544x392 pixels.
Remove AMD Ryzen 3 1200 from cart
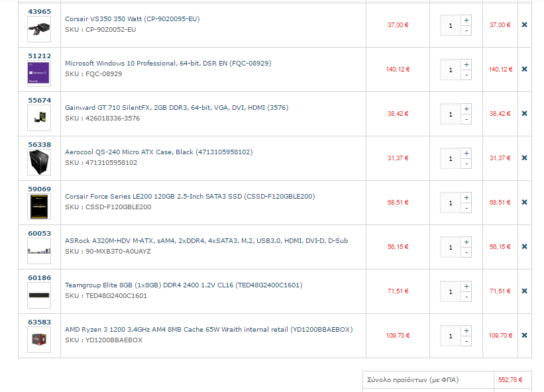(524, 336)
